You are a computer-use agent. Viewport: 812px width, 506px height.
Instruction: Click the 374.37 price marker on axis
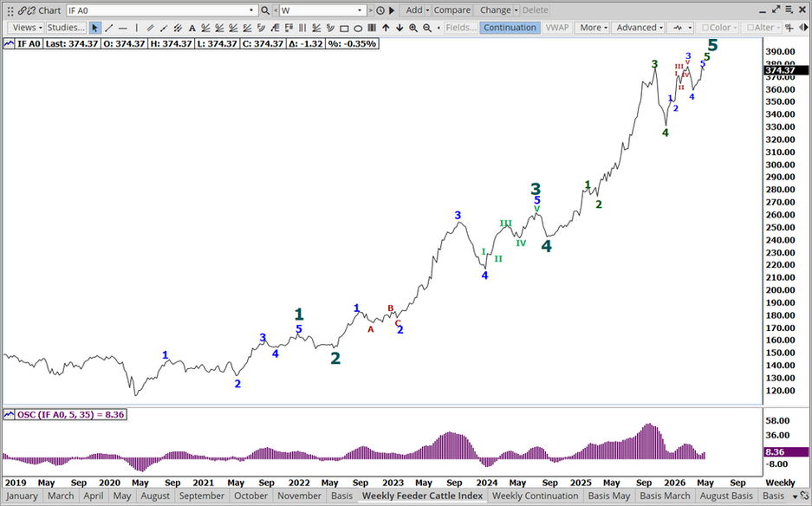point(786,71)
